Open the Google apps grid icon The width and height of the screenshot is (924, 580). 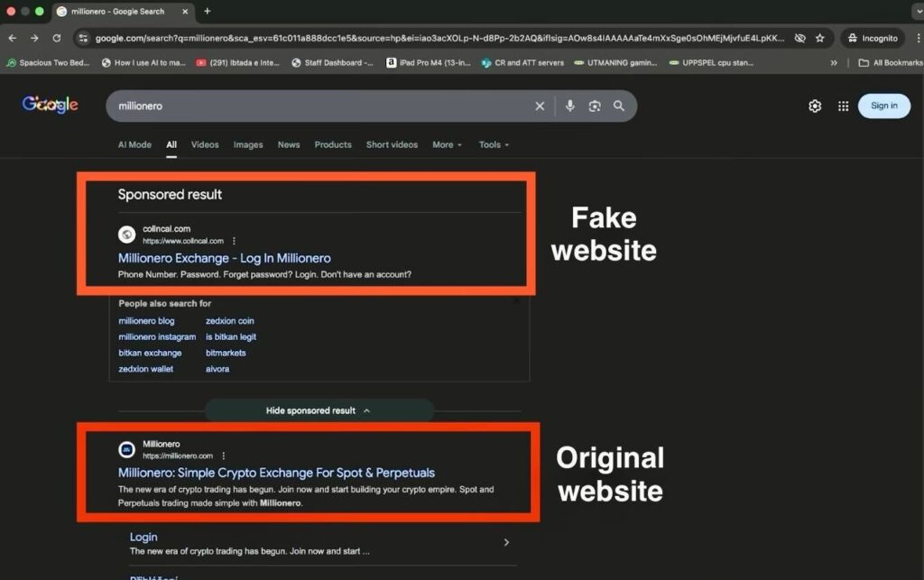pos(843,106)
